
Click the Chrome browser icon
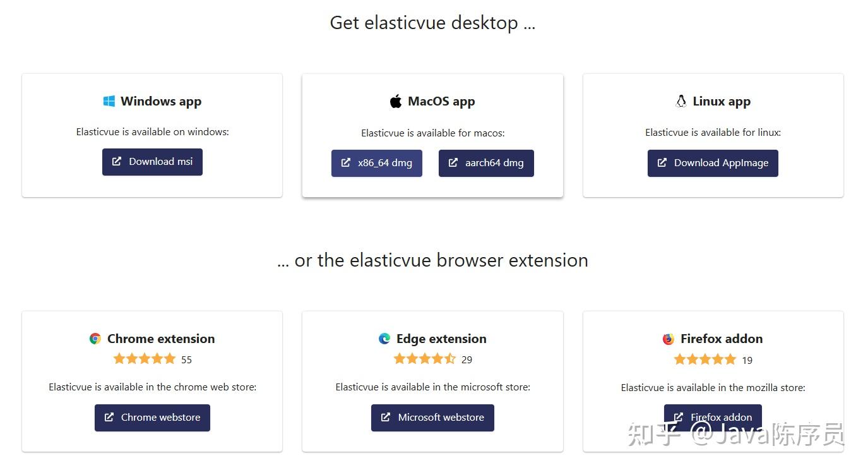point(95,338)
